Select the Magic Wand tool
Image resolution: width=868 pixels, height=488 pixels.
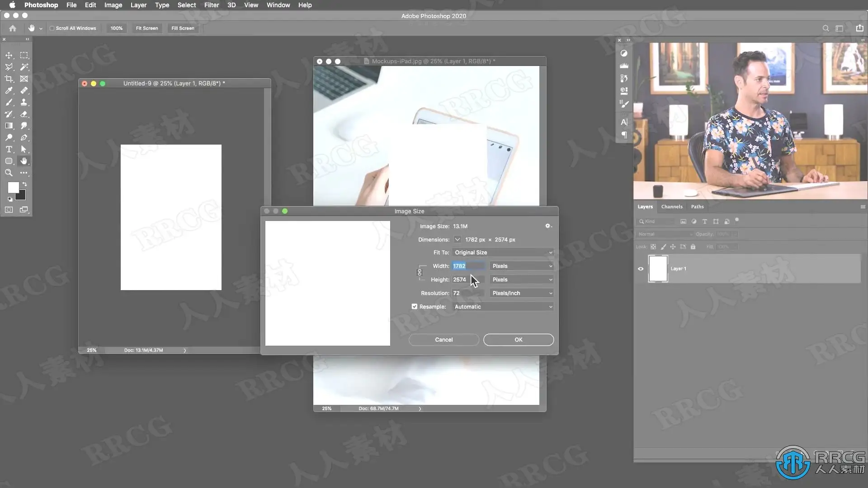[x=24, y=67]
